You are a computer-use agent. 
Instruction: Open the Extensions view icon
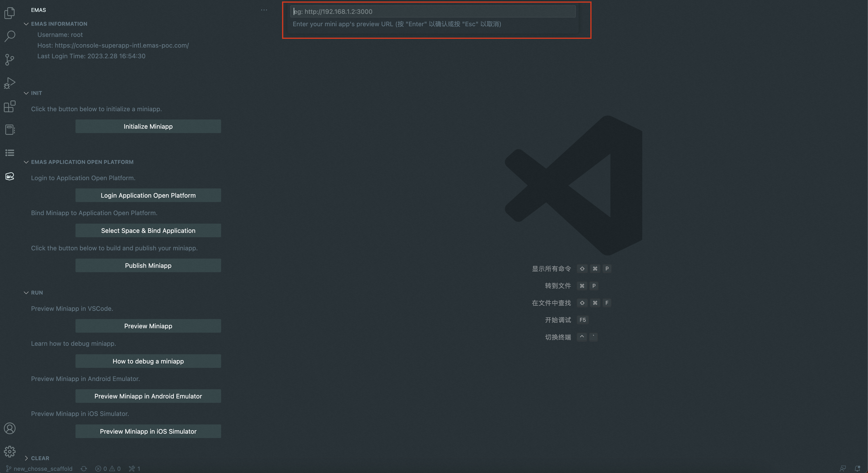pyautogui.click(x=10, y=107)
